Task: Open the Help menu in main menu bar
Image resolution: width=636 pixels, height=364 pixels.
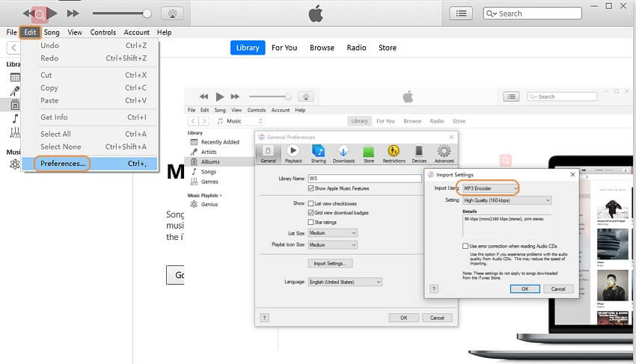Action: 165,32
